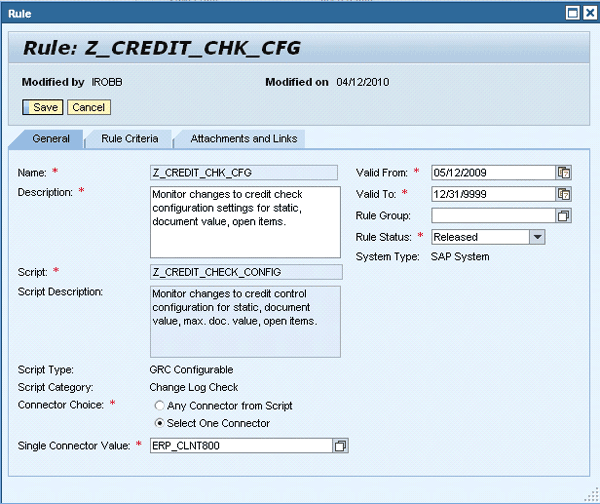This screenshot has height=504, width=600.
Task: Select Any Connector from Script option
Action: [158, 406]
